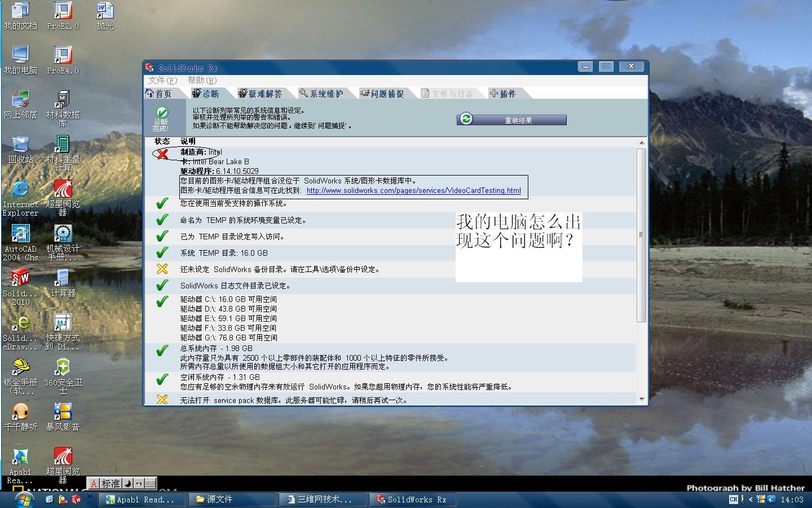Launch the 暴风影音 media player icon
Image resolution: width=812 pixels, height=508 pixels.
pos(63,417)
